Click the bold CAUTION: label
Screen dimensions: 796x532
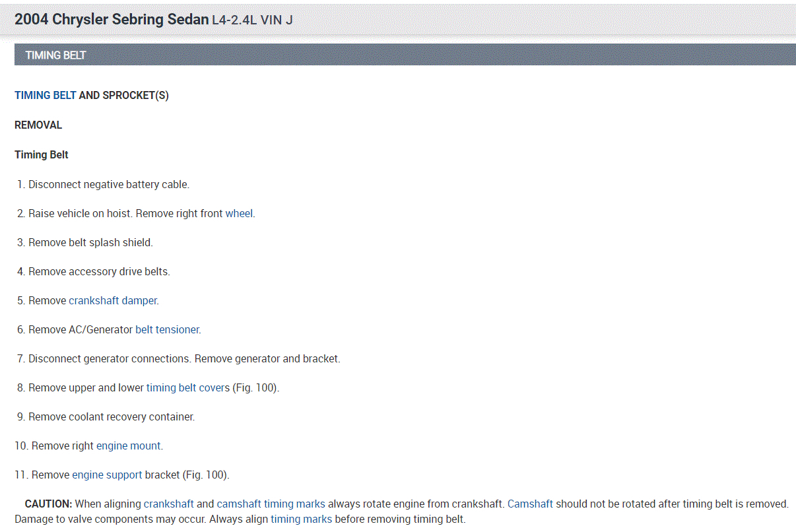[48, 504]
